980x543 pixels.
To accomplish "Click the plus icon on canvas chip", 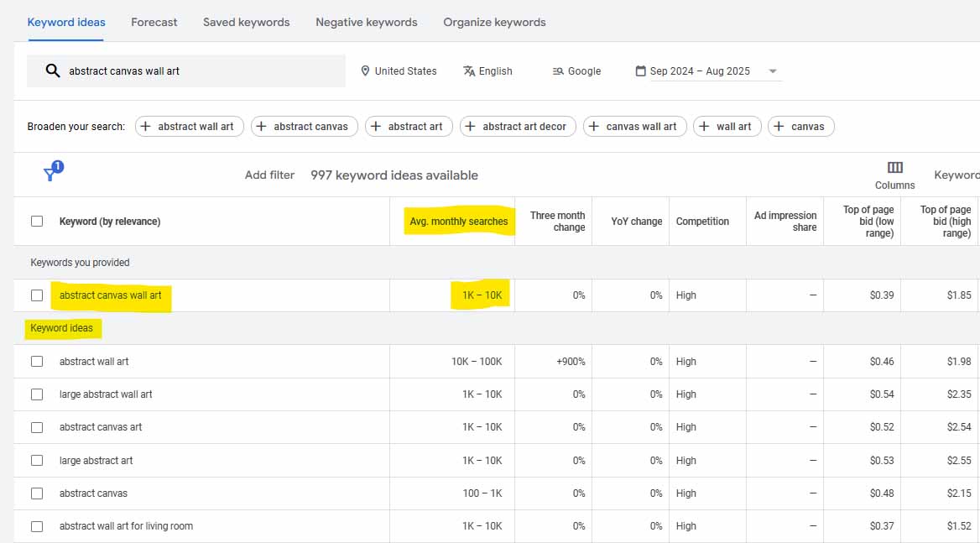I will 778,126.
